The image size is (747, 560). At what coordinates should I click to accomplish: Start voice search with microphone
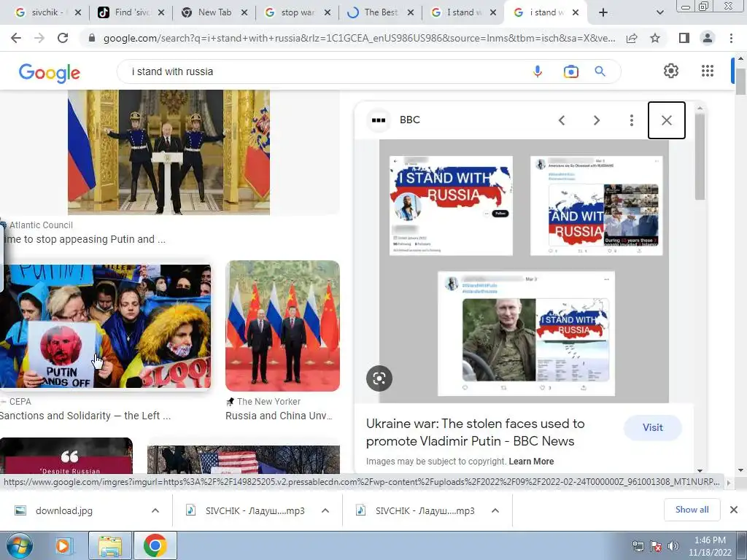click(x=538, y=71)
